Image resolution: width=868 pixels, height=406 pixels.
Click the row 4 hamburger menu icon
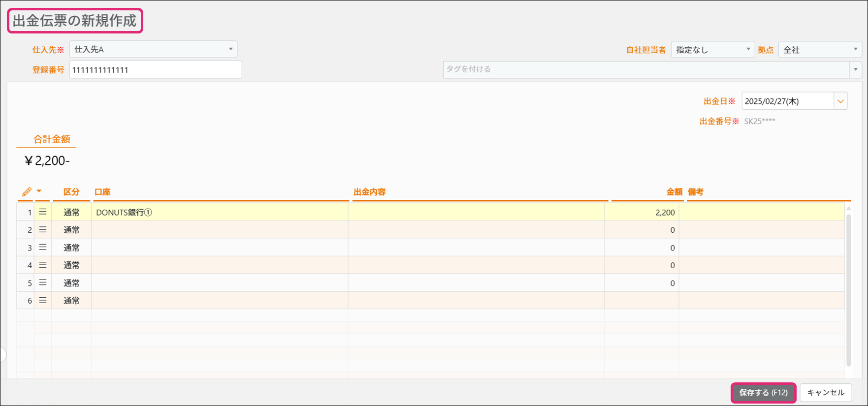[x=43, y=265]
